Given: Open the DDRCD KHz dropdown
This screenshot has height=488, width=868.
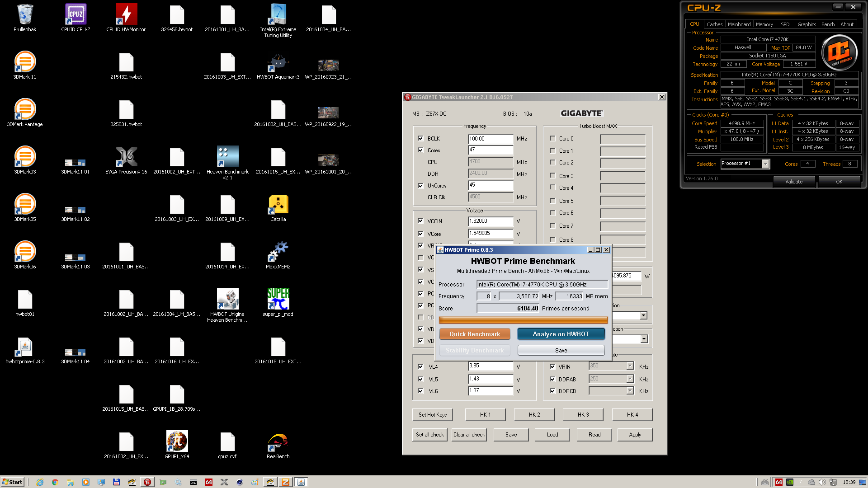Looking at the screenshot, I should point(630,391).
